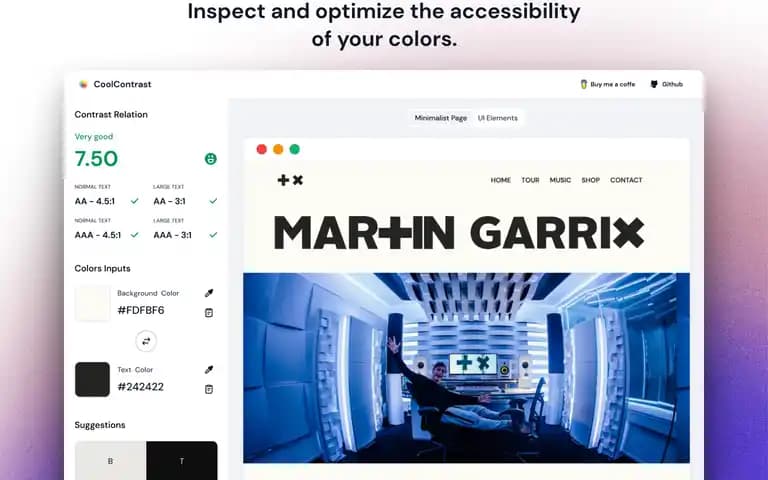Pick text color with eyedropper icon
This screenshot has height=480, width=768.
click(x=209, y=369)
